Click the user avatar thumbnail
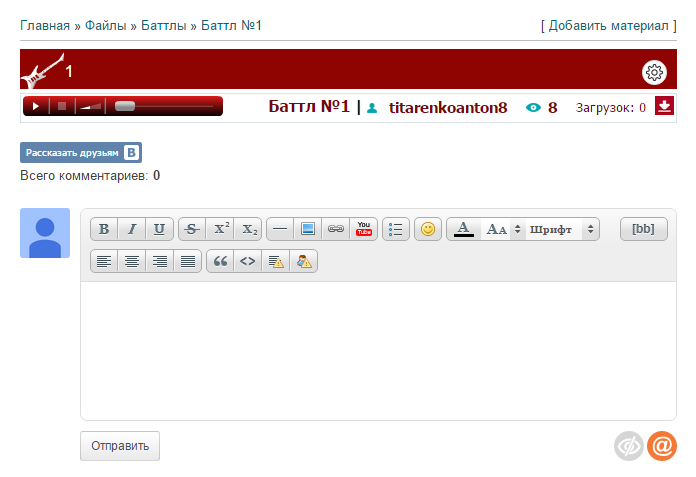Image resolution: width=696 pixels, height=477 pixels. (x=45, y=233)
